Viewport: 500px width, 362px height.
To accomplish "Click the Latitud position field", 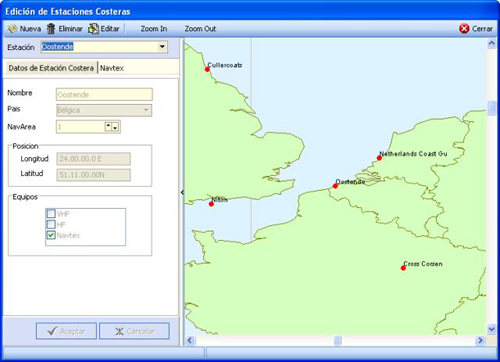I will pyautogui.click(x=93, y=175).
